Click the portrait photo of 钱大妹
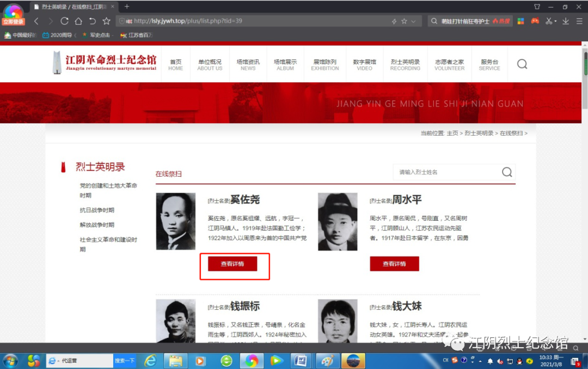Image resolution: width=588 pixels, height=369 pixels. tap(338, 320)
